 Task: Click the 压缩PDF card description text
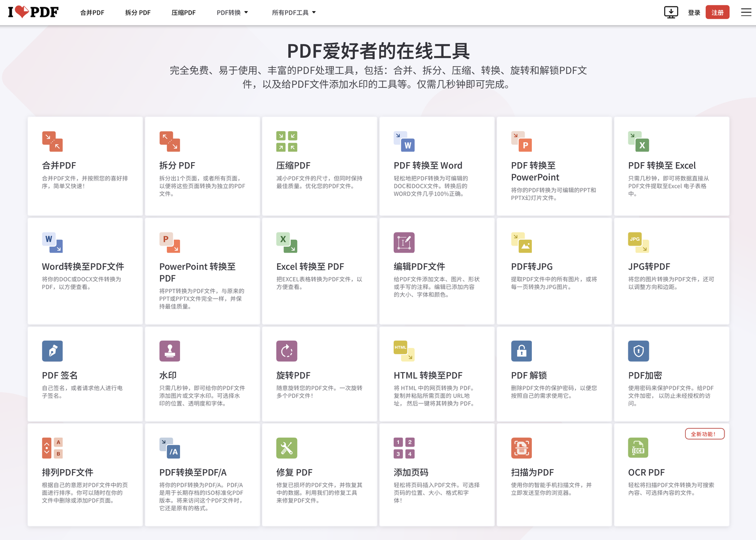coord(319,182)
